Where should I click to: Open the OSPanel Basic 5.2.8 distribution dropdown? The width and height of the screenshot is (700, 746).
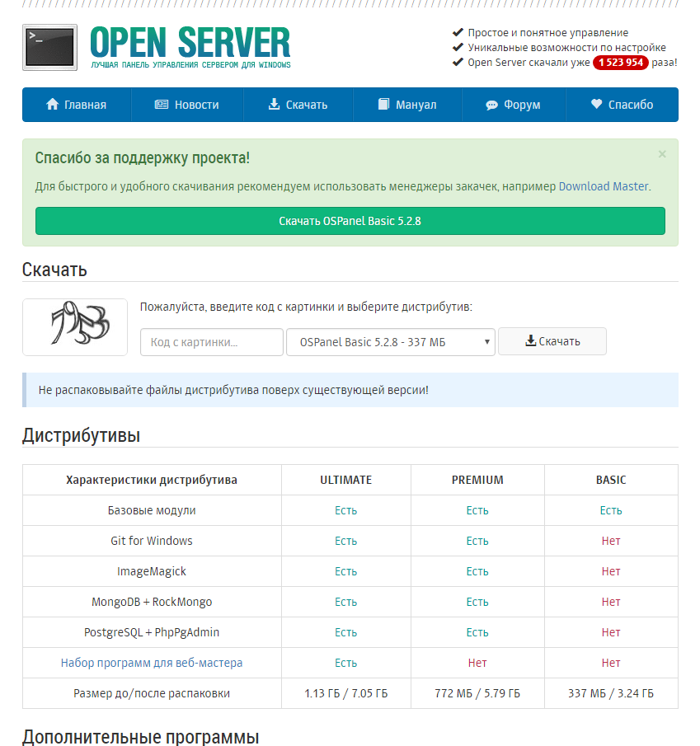tap(390, 342)
